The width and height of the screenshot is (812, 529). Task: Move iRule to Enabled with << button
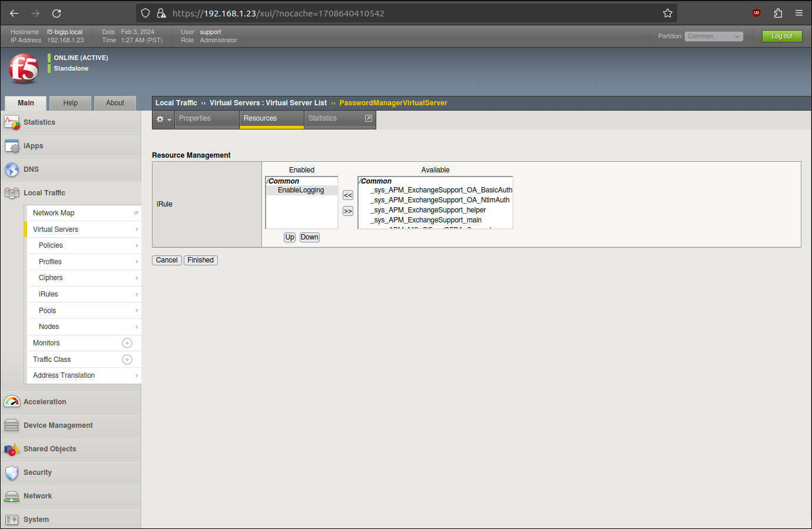[348, 195]
